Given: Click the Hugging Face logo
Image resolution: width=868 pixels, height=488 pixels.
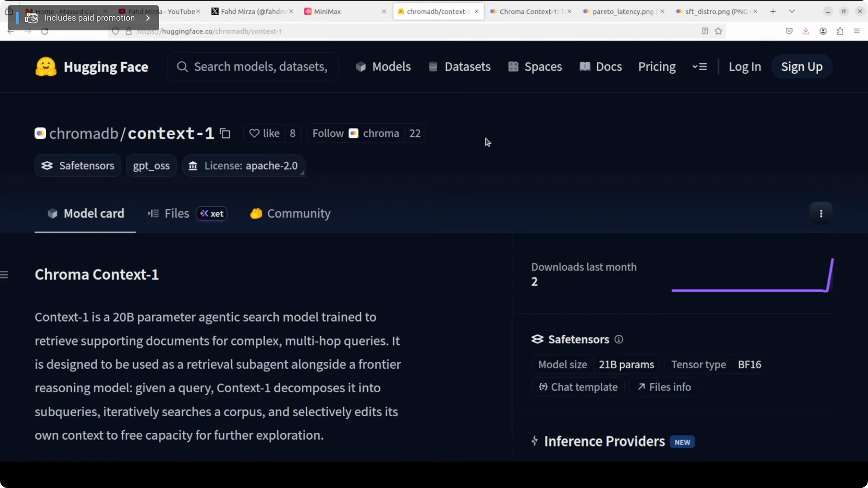Looking at the screenshot, I should (x=92, y=67).
